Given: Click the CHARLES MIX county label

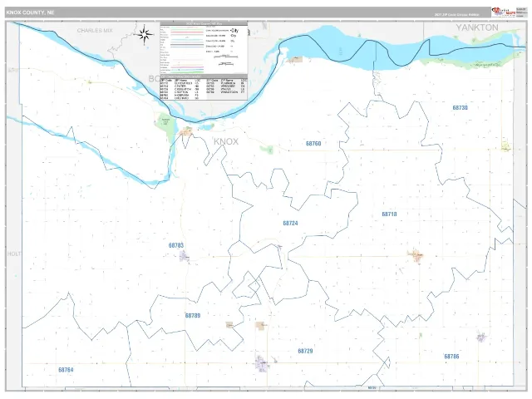Looking at the screenshot, I should [x=95, y=31].
